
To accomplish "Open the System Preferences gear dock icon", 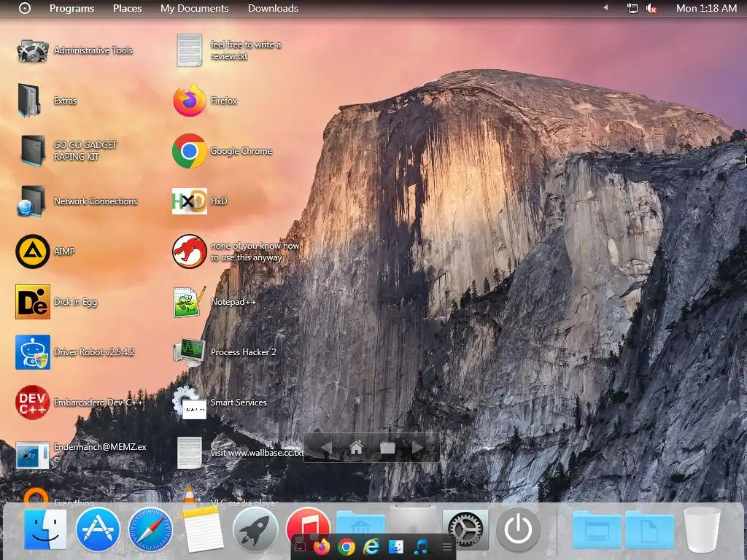I will (465, 529).
